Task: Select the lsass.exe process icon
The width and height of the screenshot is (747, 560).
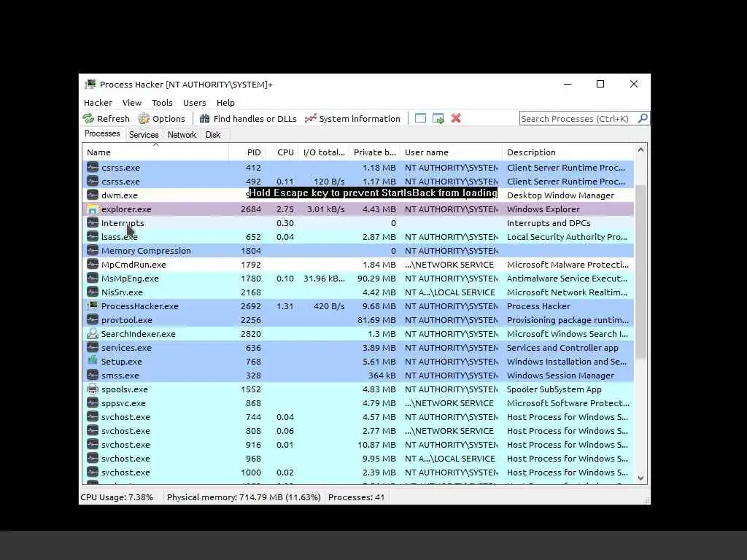Action: (93, 237)
